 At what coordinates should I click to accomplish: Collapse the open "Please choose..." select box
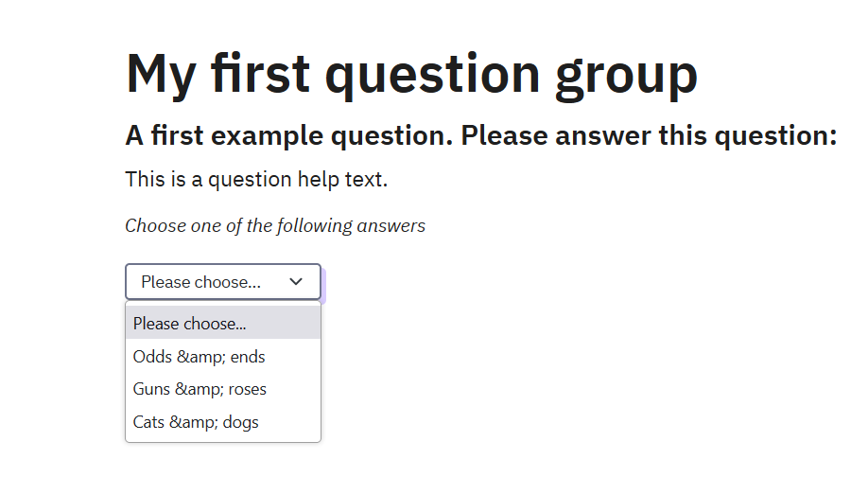[223, 282]
